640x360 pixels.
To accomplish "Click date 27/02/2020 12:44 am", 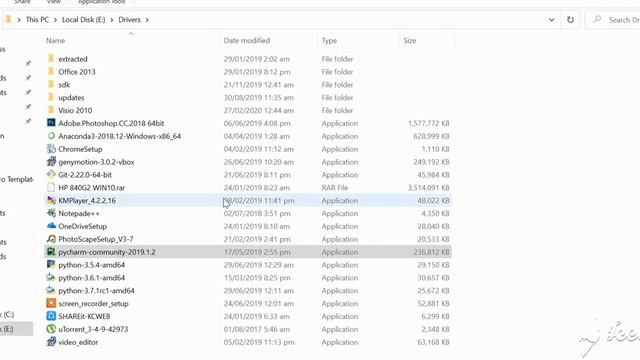I will 258,110.
